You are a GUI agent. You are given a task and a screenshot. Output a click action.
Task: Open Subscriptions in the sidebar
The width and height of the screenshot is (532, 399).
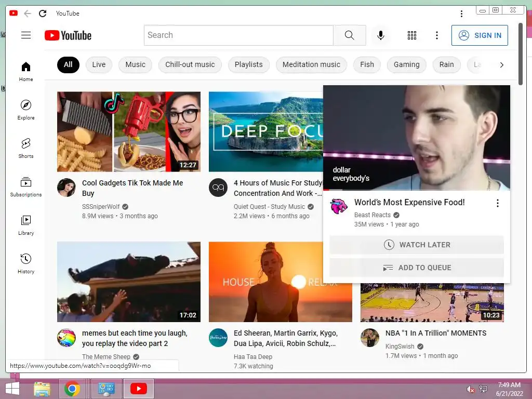pyautogui.click(x=26, y=187)
